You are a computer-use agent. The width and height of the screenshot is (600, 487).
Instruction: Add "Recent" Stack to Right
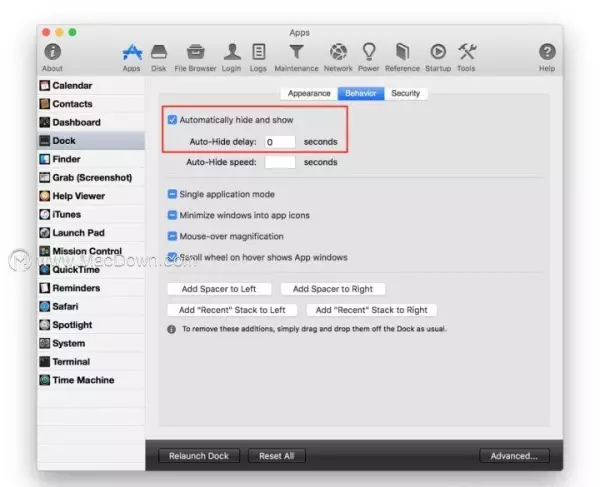372,310
